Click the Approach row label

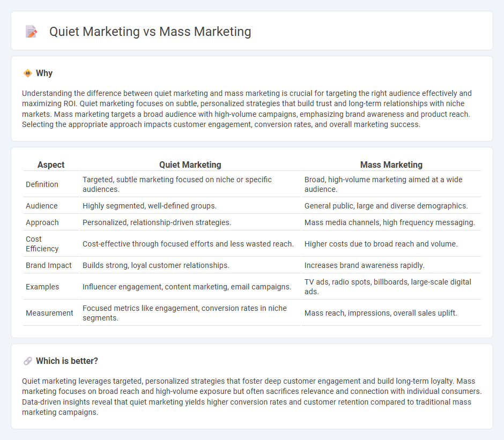(x=42, y=222)
